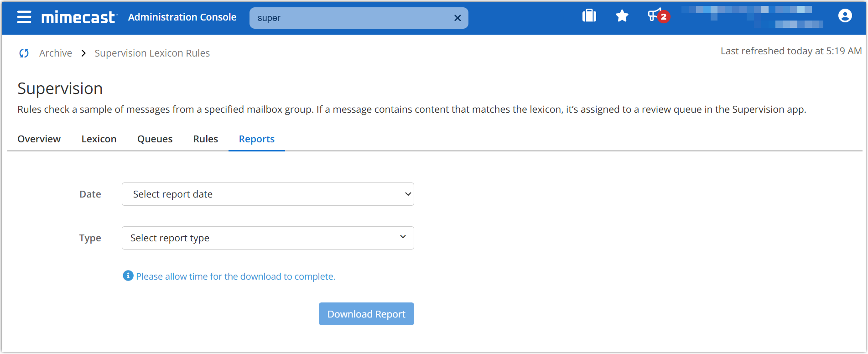868x354 pixels.
Task: Click the Mimecast logo
Action: pyautogui.click(x=79, y=17)
